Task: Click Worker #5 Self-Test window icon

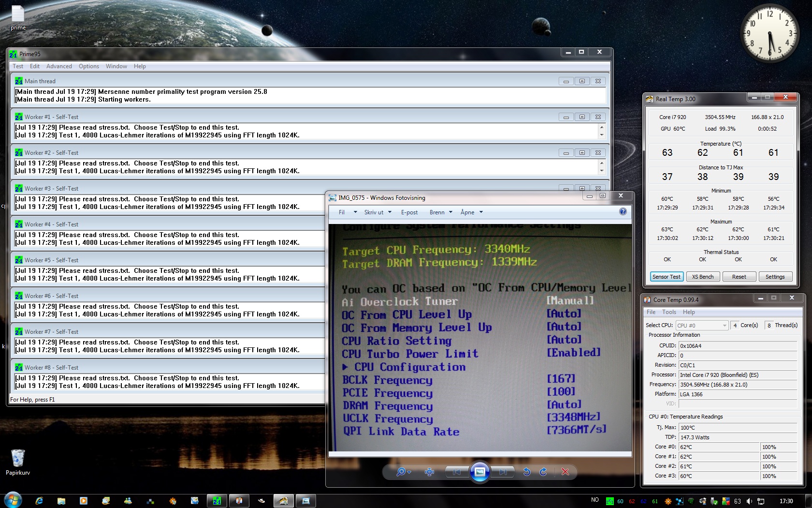Action: 19,260
